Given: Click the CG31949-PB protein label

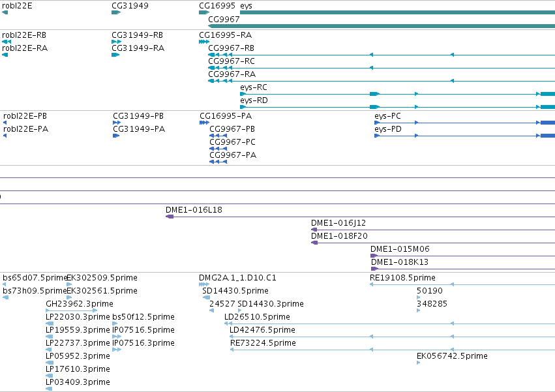Looking at the screenshot, I should pos(138,116).
